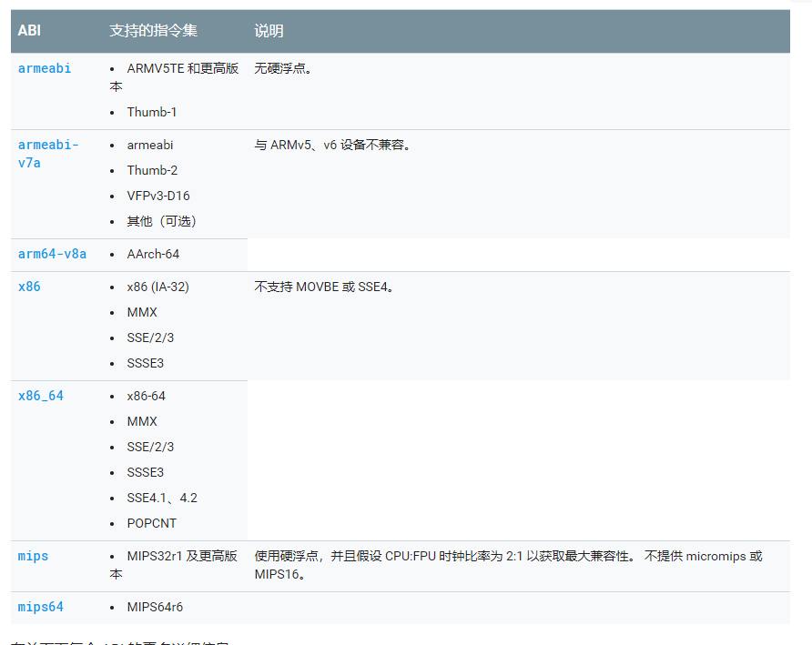Click the MIPS32r1 及更高版本 entry
Screen dimensions: 812x645
click(x=174, y=565)
